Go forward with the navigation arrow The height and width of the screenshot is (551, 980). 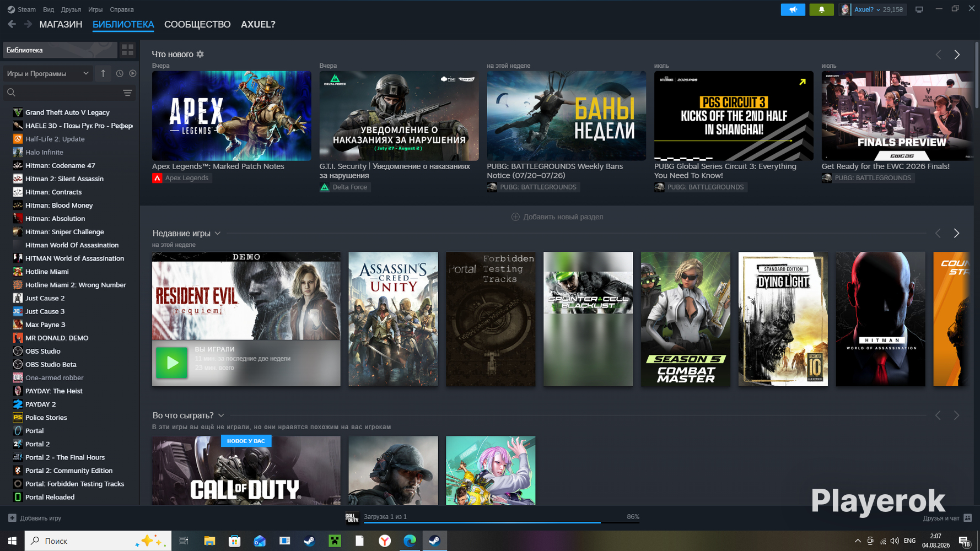(28, 24)
